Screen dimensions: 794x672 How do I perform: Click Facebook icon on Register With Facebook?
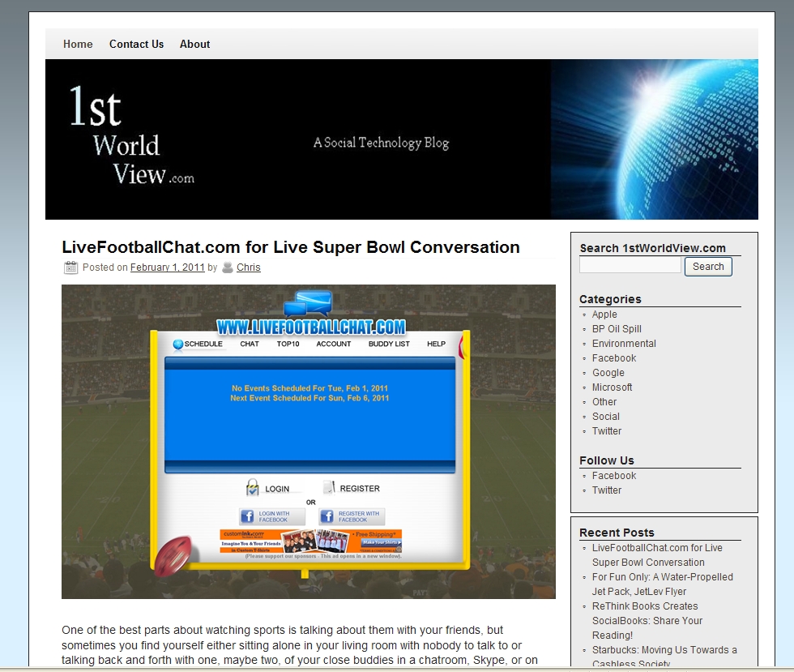coord(327,516)
